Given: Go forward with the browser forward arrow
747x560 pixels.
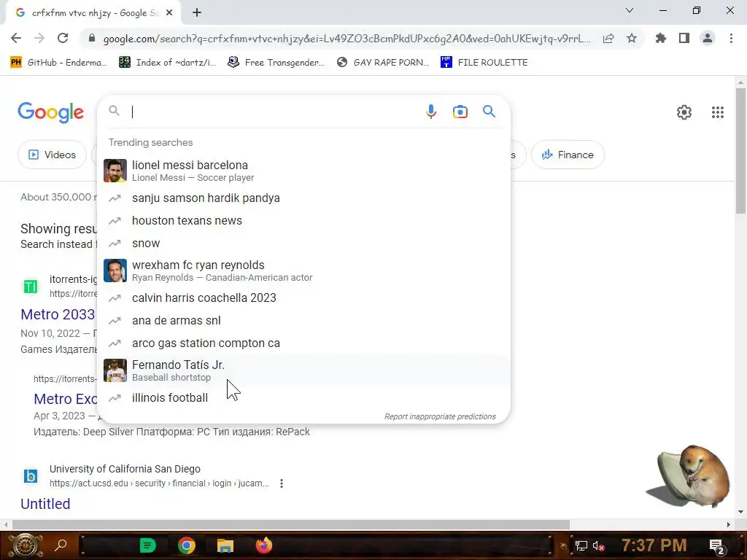Looking at the screenshot, I should (39, 38).
